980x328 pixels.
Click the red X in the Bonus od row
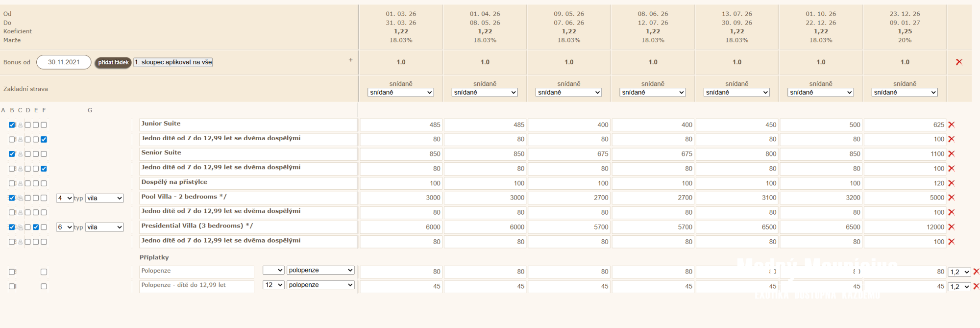tap(959, 62)
